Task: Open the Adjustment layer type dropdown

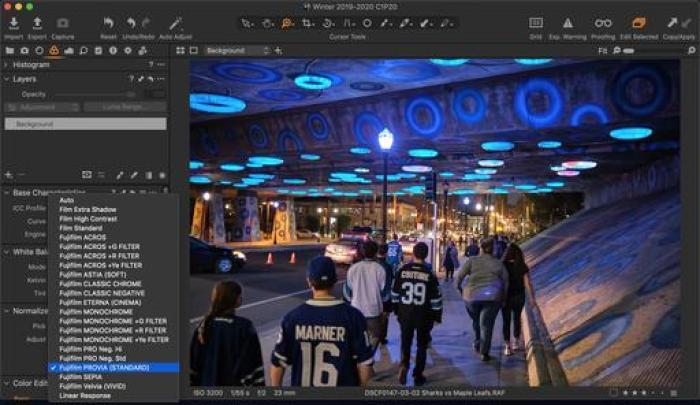Action: [x=42, y=107]
